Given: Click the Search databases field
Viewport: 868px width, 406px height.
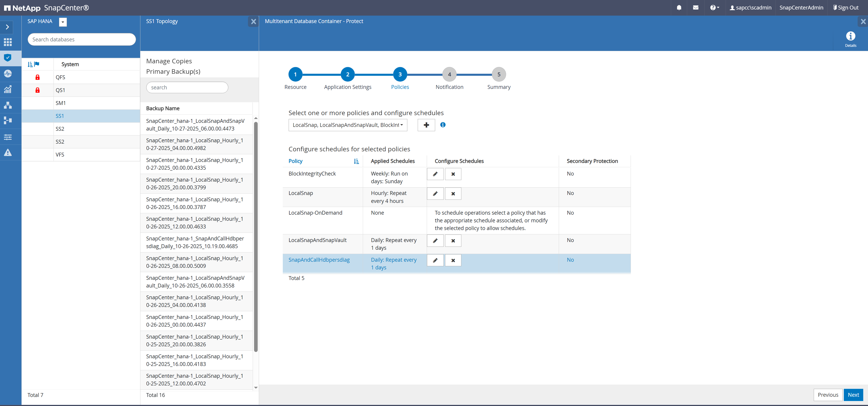Looking at the screenshot, I should coord(82,39).
